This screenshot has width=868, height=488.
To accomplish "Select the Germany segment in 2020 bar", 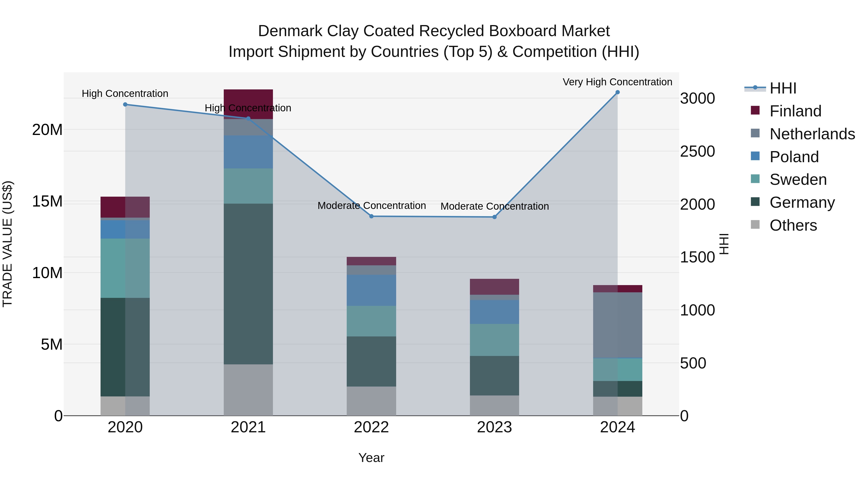I will pyautogui.click(x=125, y=347).
